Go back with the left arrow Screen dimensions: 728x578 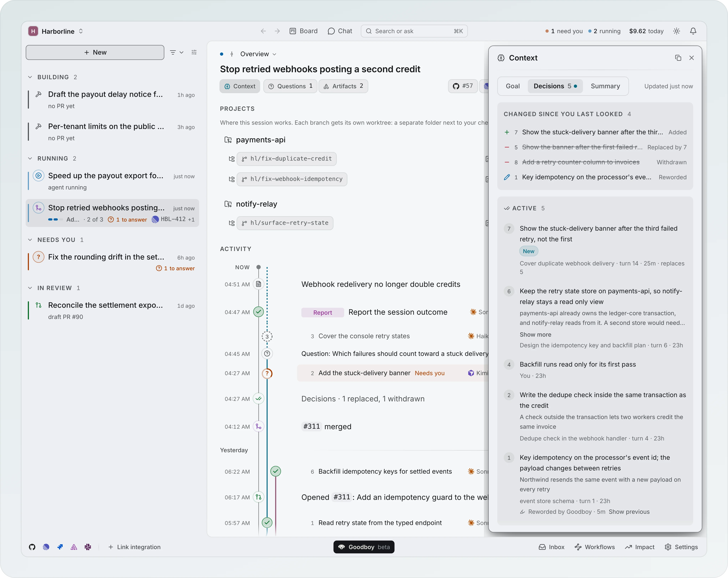[263, 31]
